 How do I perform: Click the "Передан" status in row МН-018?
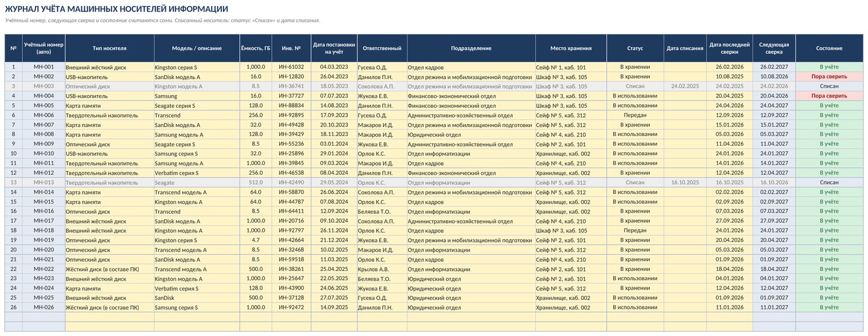pos(635,231)
